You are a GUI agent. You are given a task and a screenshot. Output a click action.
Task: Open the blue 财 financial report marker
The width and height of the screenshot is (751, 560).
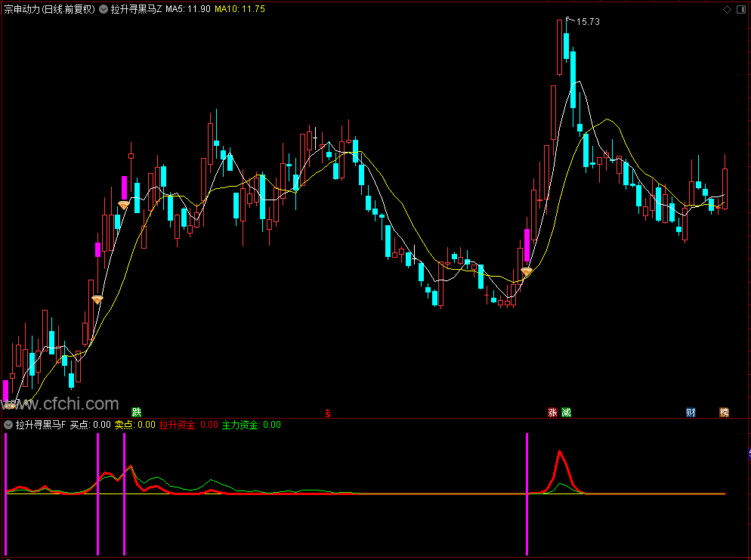[x=691, y=413]
